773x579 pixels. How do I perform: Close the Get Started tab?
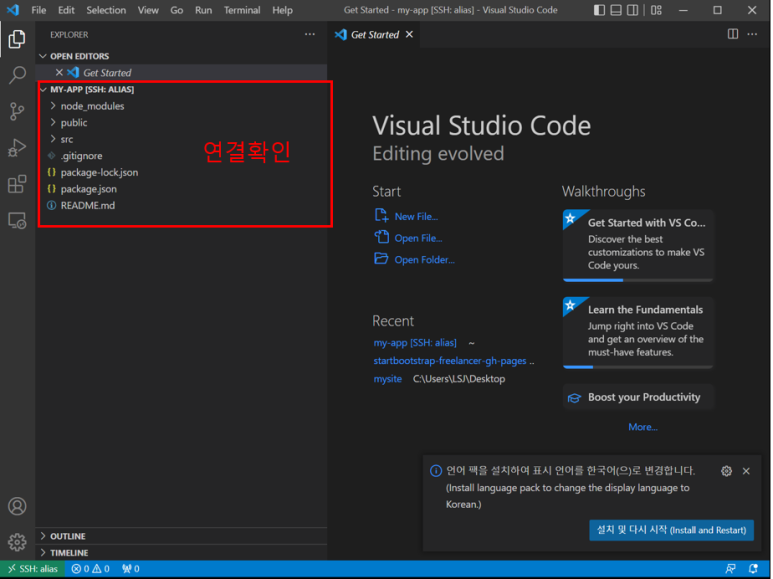[x=409, y=35]
